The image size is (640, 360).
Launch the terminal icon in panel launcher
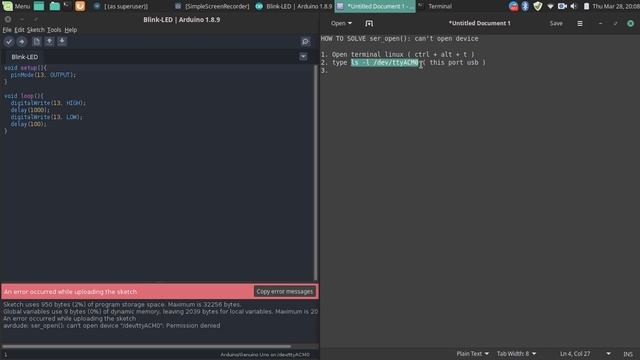[x=67, y=6]
